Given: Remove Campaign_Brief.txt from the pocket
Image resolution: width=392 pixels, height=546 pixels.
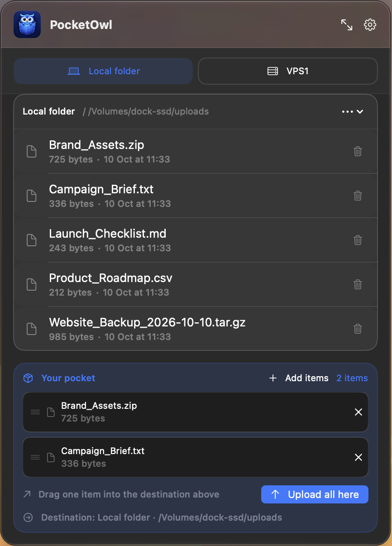Looking at the screenshot, I should [359, 457].
